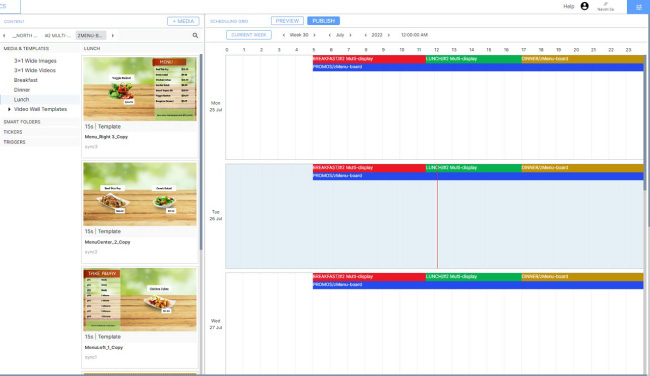Select Monday's blue PROMOS schedule bar
The height and width of the screenshot is (376, 650).
pyautogui.click(x=478, y=67)
